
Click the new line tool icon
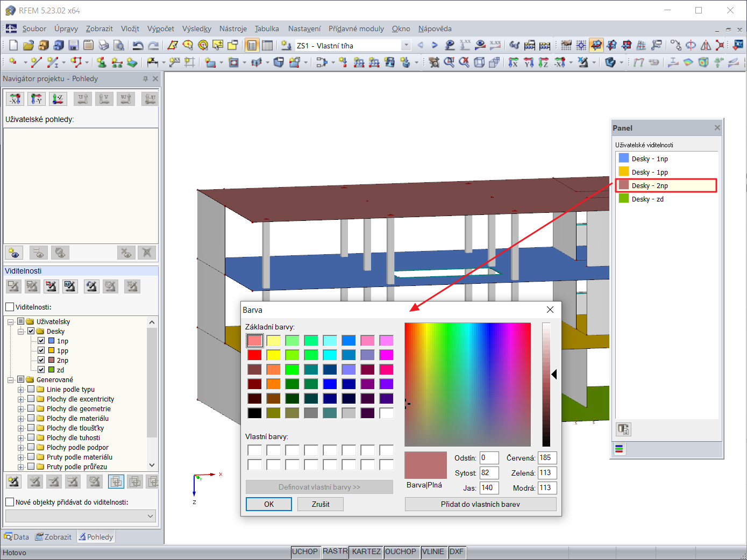pyautogui.click(x=36, y=62)
